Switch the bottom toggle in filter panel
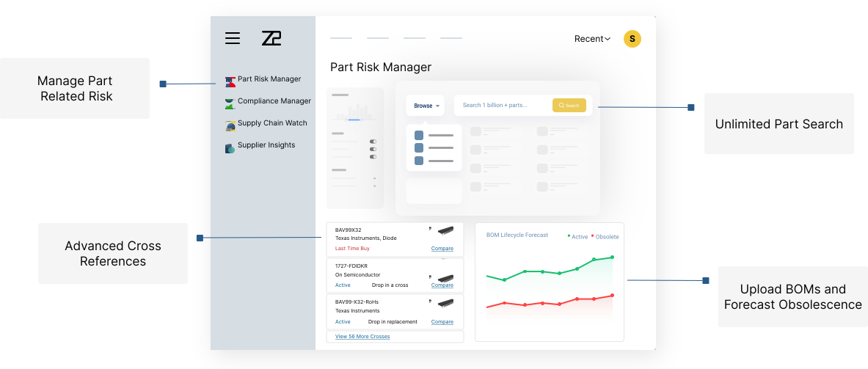This screenshot has width=868, height=369. coord(373,157)
